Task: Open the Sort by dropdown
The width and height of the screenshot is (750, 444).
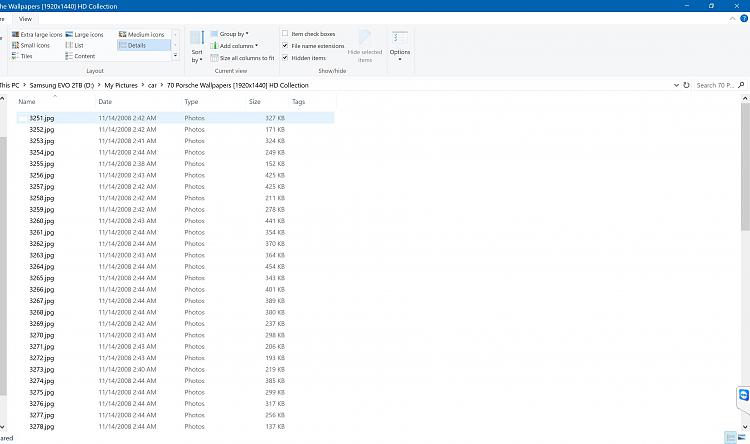Action: [x=197, y=49]
